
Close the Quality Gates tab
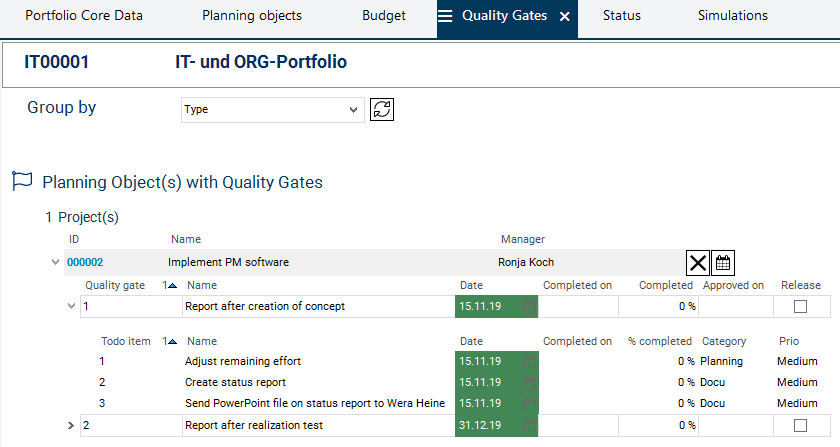565,17
